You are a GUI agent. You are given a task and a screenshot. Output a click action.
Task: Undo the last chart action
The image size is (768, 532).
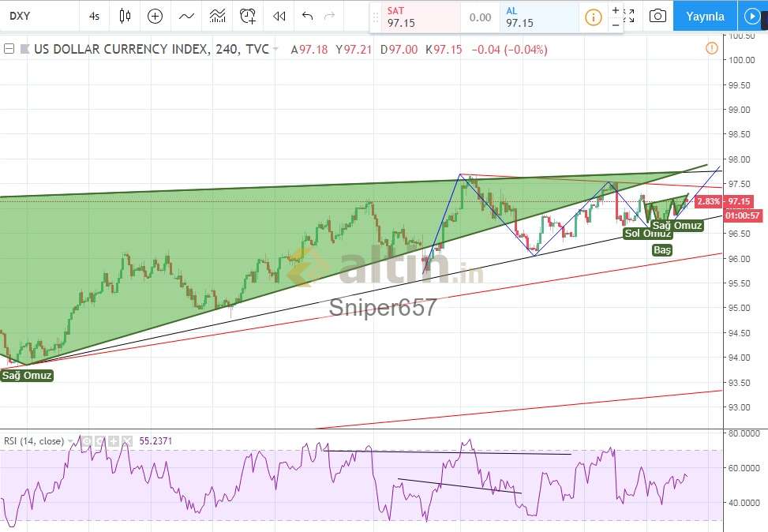click(307, 16)
